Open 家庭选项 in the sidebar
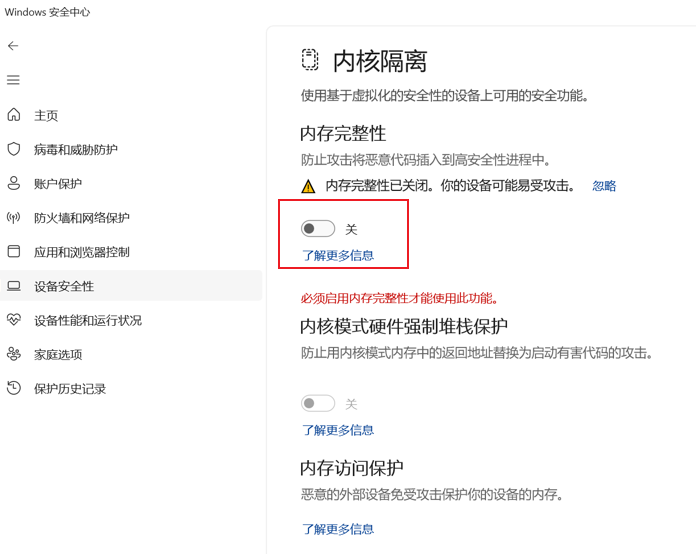This screenshot has height=554, width=696. (58, 355)
